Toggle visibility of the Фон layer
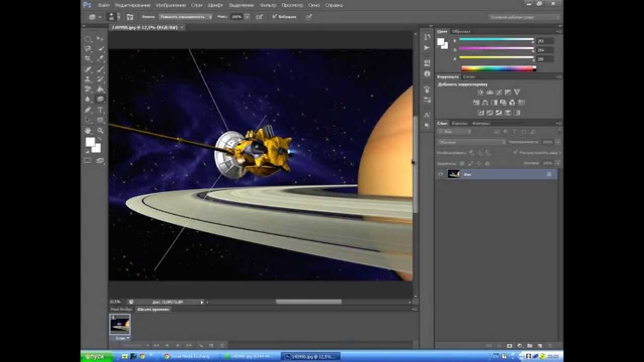 pyautogui.click(x=440, y=174)
